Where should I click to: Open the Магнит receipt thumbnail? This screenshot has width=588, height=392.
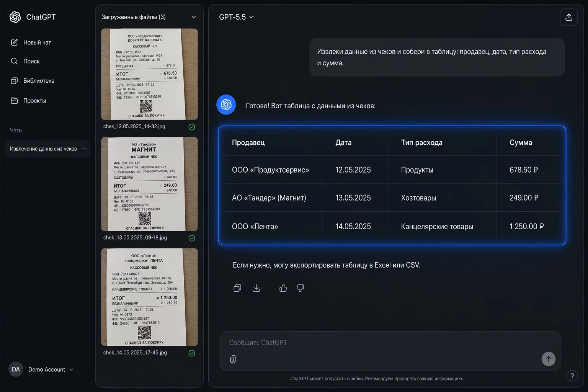point(149,184)
